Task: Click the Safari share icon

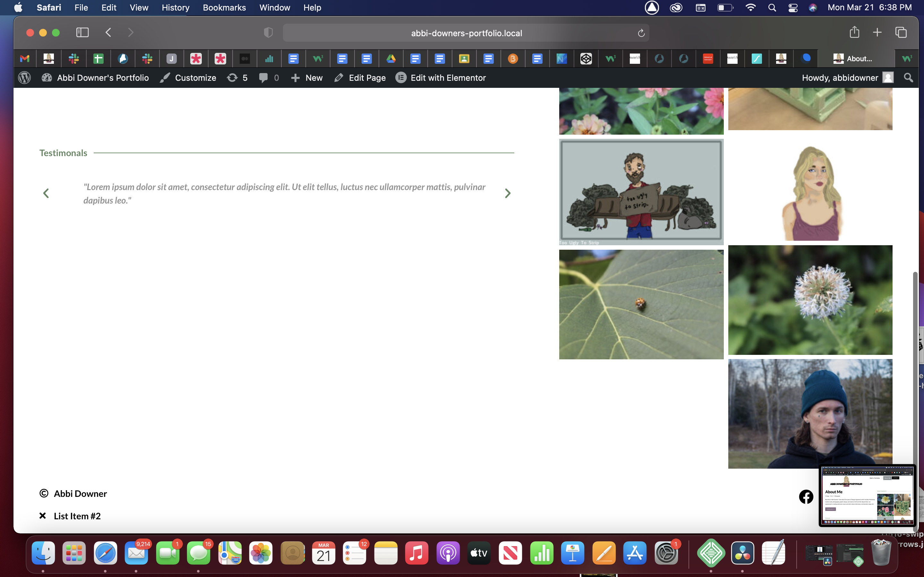Action: click(854, 32)
